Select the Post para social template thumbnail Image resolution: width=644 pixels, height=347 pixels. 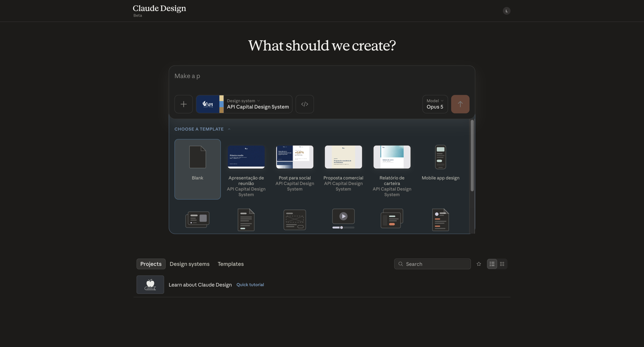(x=295, y=157)
